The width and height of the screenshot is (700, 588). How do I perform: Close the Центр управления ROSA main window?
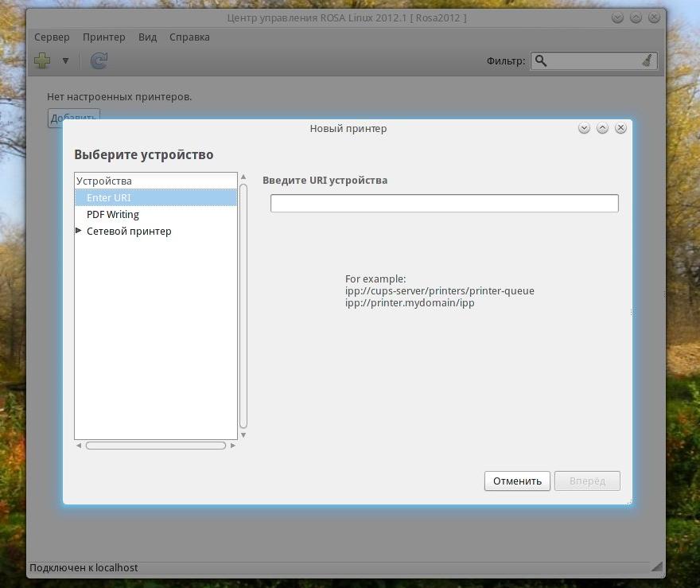[654, 18]
